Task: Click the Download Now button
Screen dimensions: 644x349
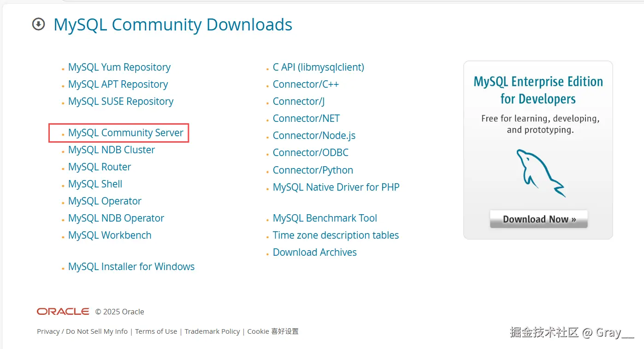Action: point(538,219)
